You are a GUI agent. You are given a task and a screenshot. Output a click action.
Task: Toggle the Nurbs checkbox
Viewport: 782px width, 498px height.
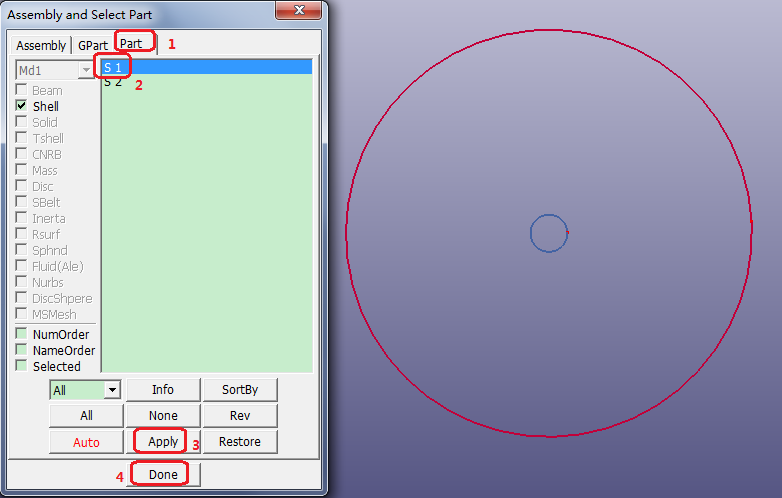tap(21, 282)
